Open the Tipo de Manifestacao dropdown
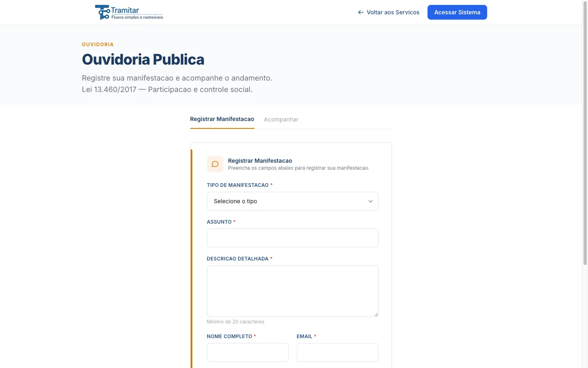This screenshot has height=368, width=588. [293, 201]
